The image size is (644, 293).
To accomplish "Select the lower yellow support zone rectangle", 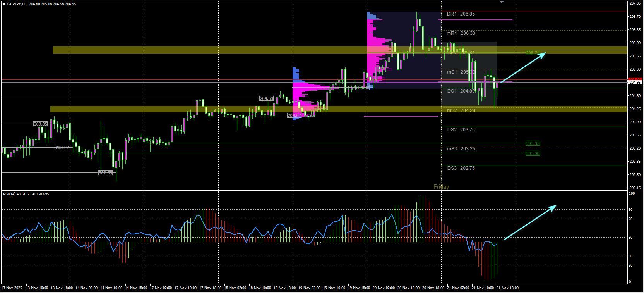I will coord(338,109).
